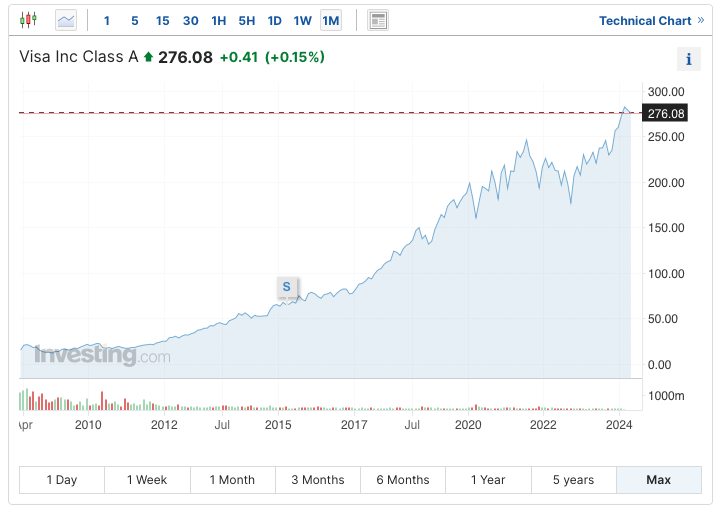Select the 5H interval
Viewport: 720px width, 511px height.
[247, 21]
